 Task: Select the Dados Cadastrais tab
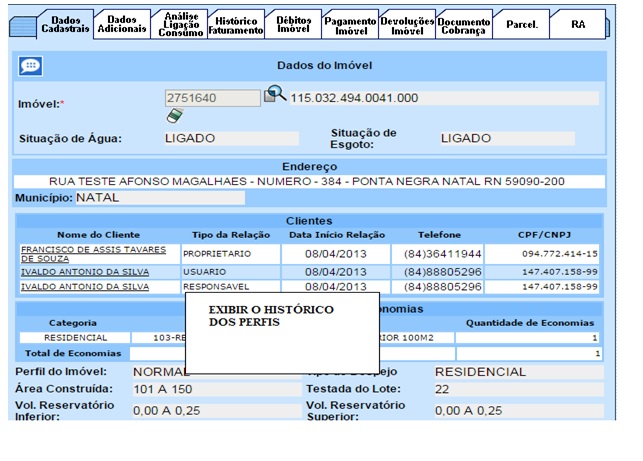click(66, 25)
